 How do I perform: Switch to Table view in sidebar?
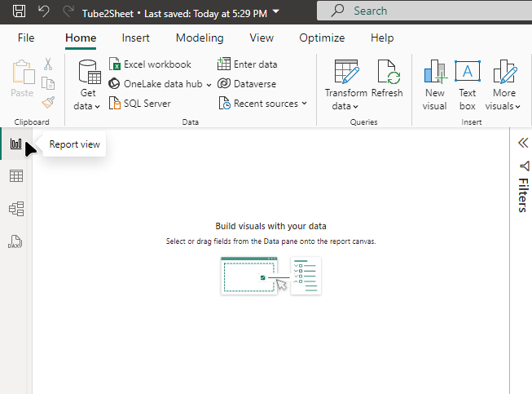[x=15, y=176]
